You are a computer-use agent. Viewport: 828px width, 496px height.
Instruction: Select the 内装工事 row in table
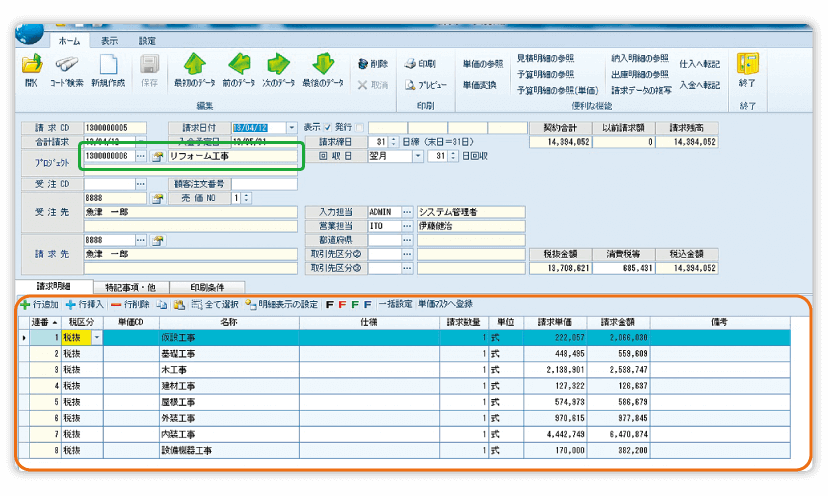pos(404,434)
